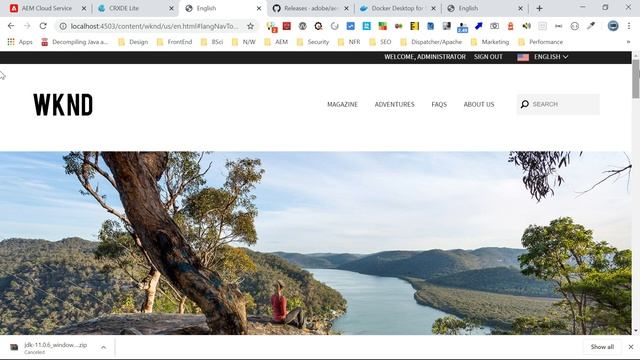The width and height of the screenshot is (640, 360).
Task: Open a new browser tab
Action: point(539,8)
